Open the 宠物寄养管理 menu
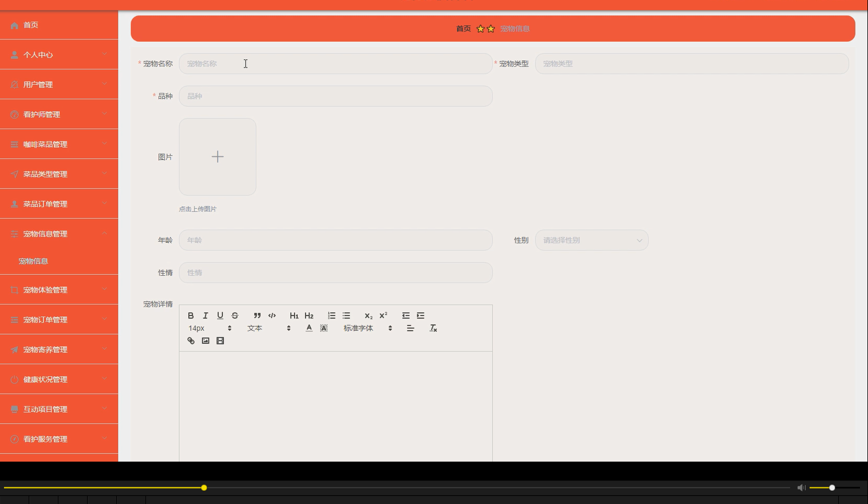The image size is (868, 504). pos(59,349)
